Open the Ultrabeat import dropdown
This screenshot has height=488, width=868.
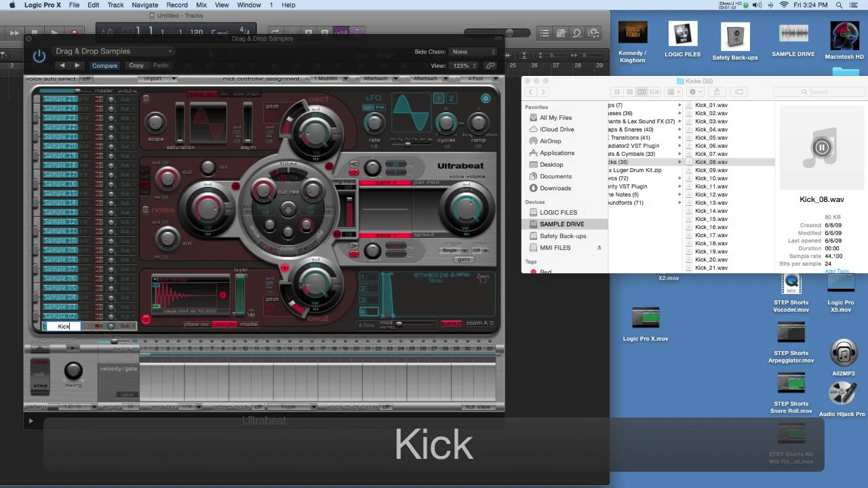coord(159,79)
